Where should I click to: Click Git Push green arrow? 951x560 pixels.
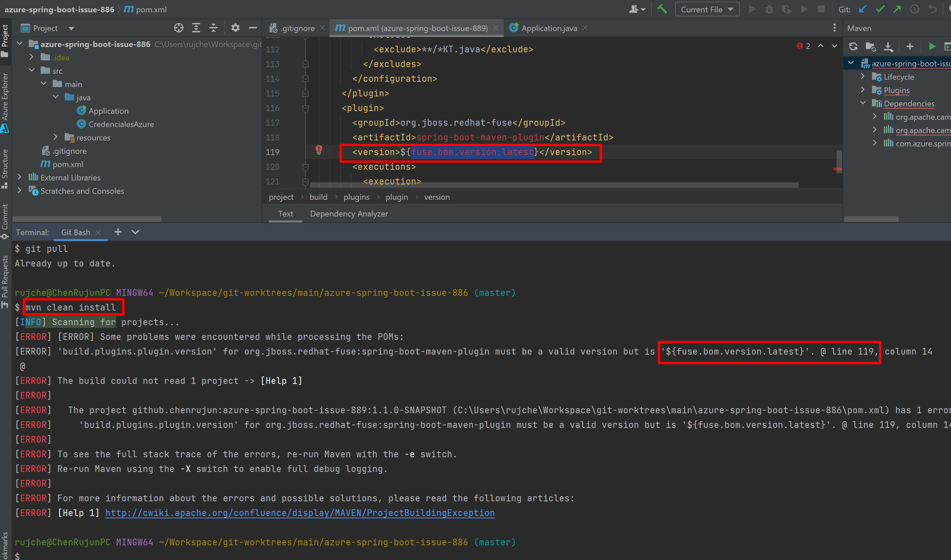(897, 9)
